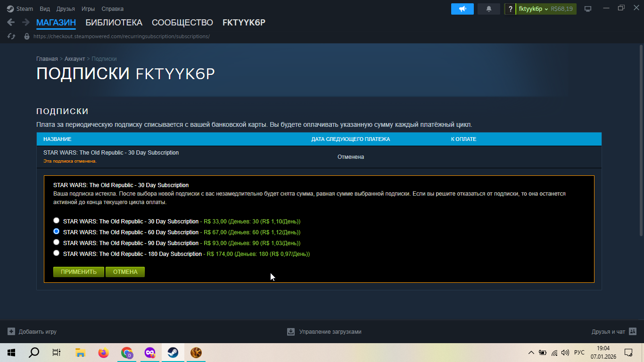Image resolution: width=644 pixels, height=362 pixels.
Task: Go forward with the right arrow
Action: click(25, 22)
